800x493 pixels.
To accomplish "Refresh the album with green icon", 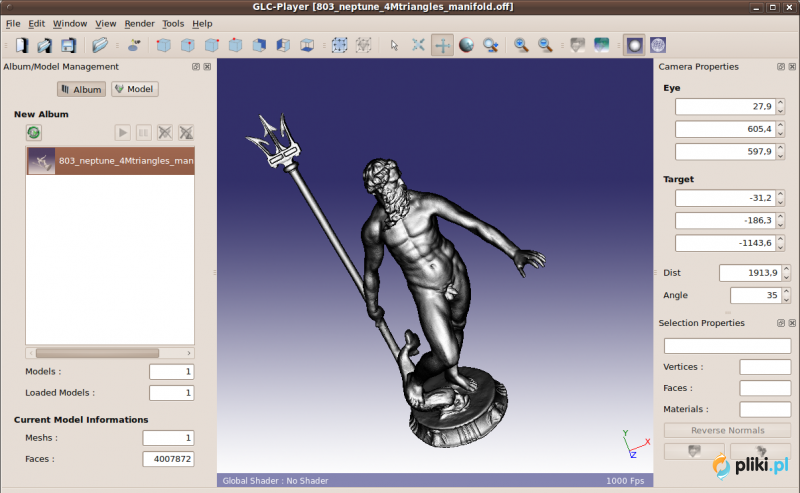I will 34,133.
